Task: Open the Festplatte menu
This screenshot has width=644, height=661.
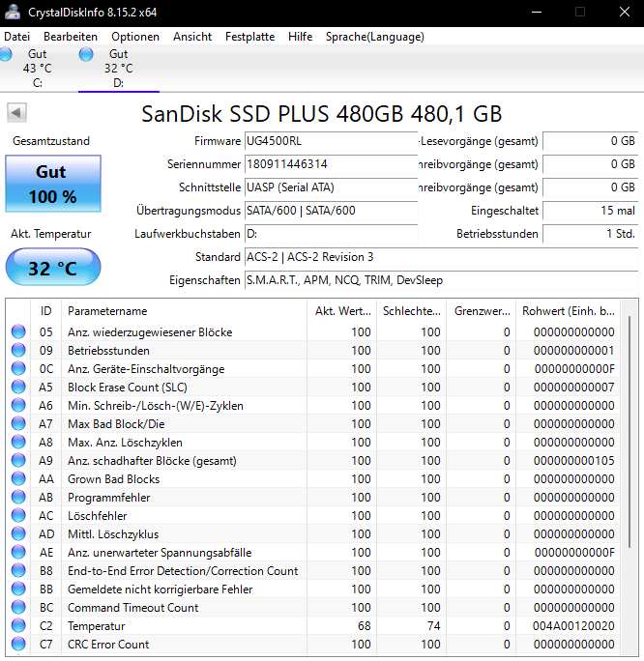Action: [250, 37]
